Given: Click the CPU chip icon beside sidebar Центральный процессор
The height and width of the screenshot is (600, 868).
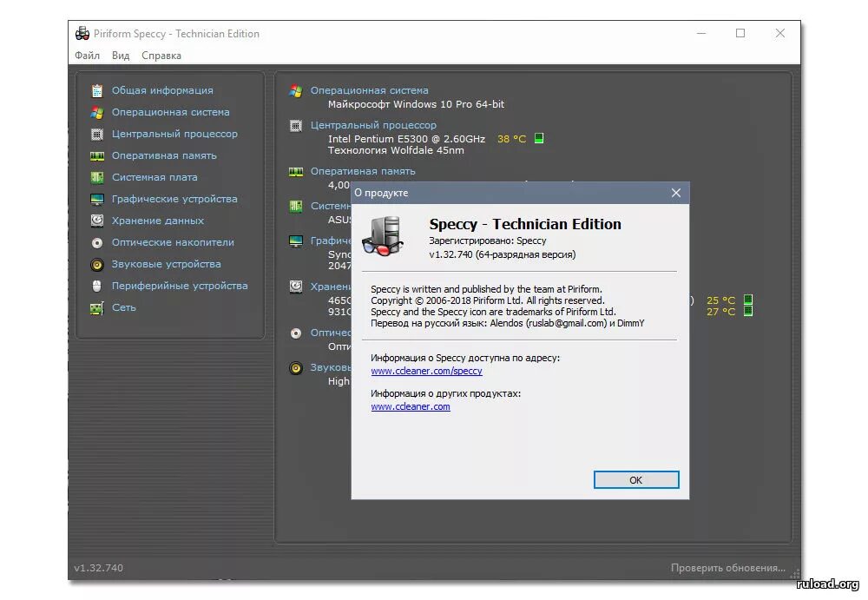Looking at the screenshot, I should [97, 134].
